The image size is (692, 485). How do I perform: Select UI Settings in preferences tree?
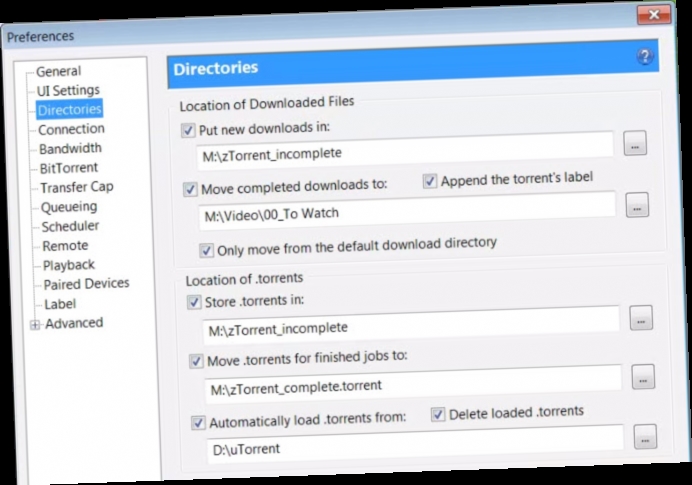coord(68,90)
